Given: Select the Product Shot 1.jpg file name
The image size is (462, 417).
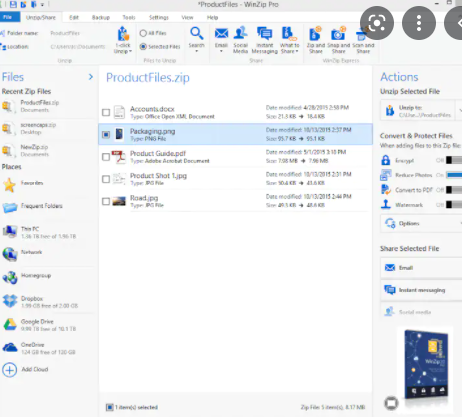Looking at the screenshot, I should (158, 176).
